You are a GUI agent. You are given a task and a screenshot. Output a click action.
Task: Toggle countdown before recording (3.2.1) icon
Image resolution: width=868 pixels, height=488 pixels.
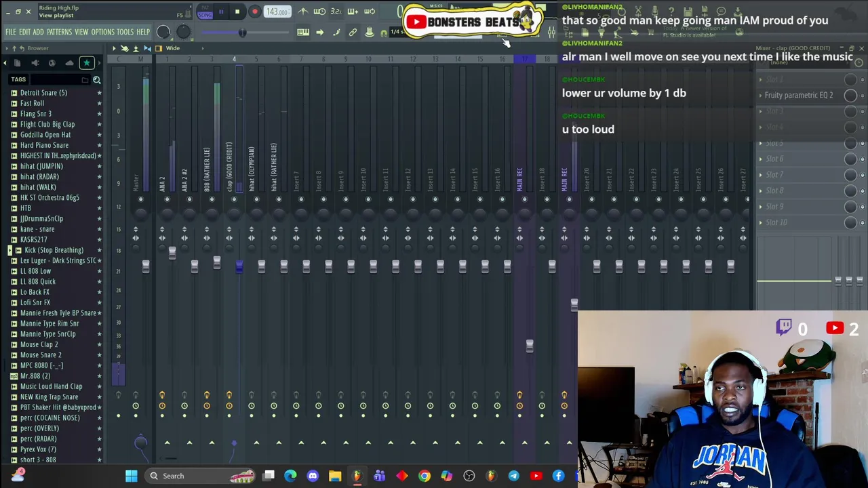336,12
